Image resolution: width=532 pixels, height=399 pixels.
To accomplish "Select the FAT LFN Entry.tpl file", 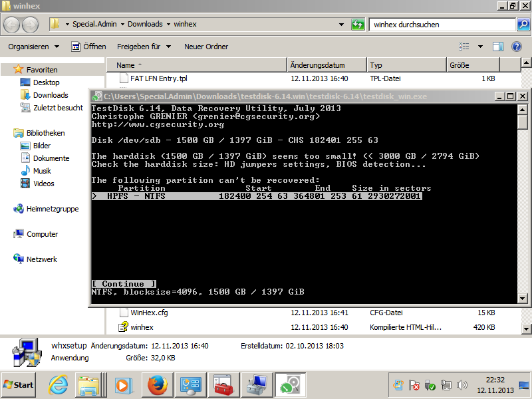I will pos(158,78).
